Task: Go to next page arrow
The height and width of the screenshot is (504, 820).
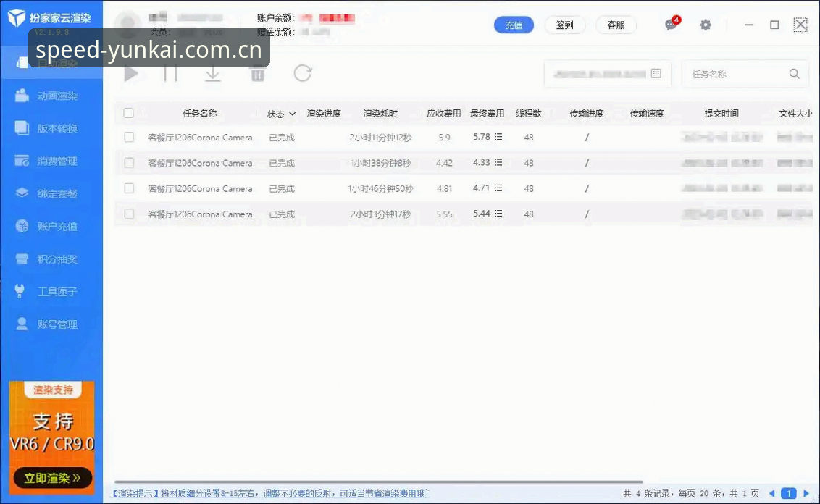Action: 806,493
